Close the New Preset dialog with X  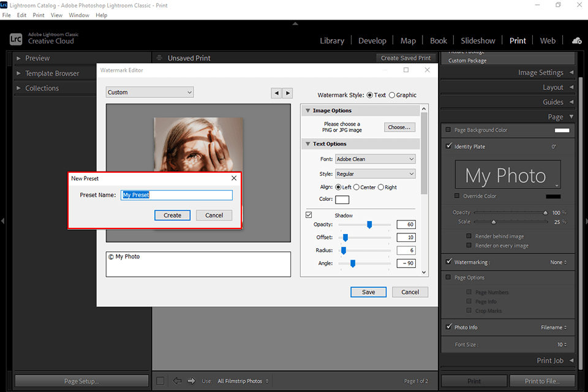click(233, 178)
